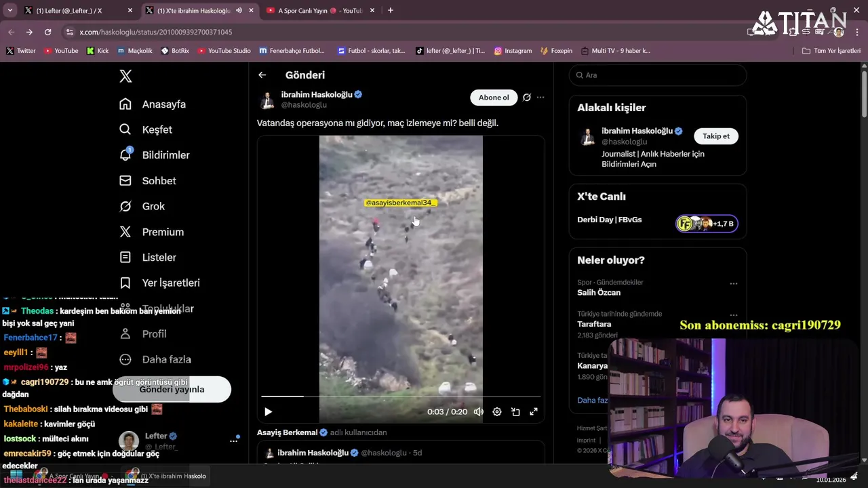Click the address bar URL
Screen dimensions: 868x488
[x=155, y=32]
